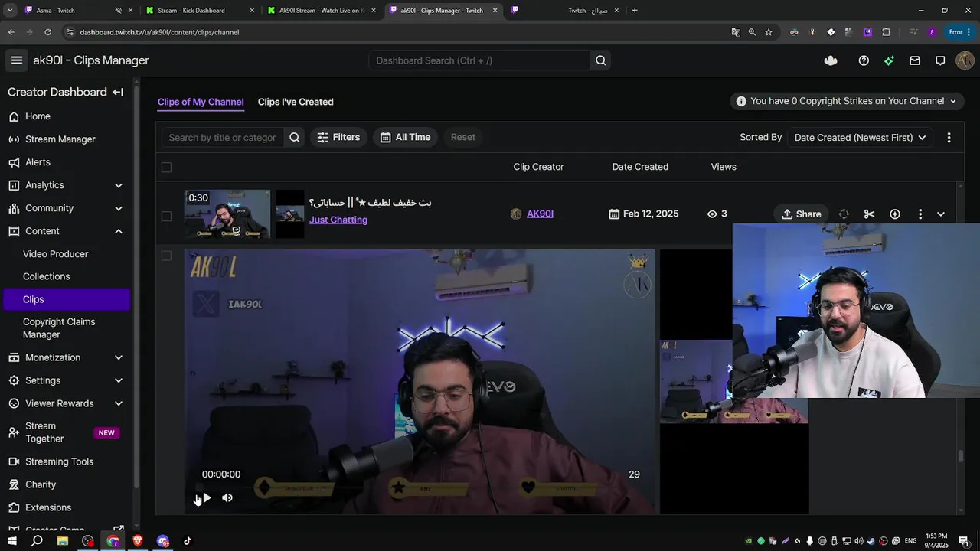Open Video Producer in the sidebar
This screenshot has height=551, width=980.
[55, 254]
